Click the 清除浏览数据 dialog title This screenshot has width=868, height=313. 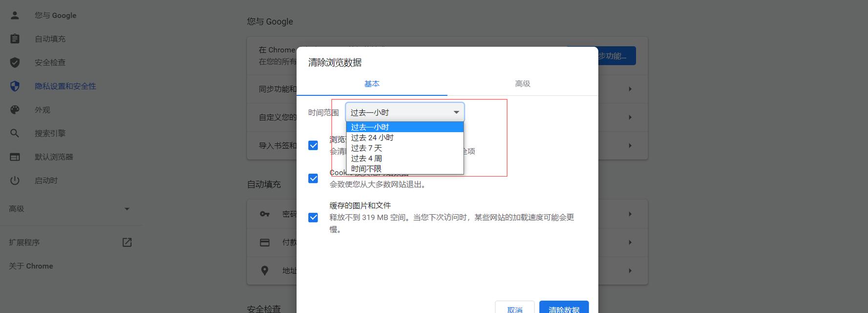(x=335, y=63)
